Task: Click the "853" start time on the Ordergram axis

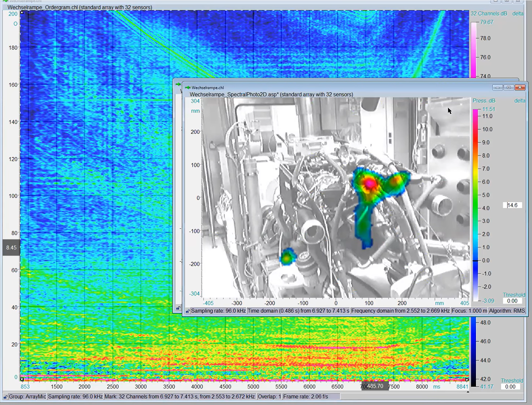Action: [25, 387]
